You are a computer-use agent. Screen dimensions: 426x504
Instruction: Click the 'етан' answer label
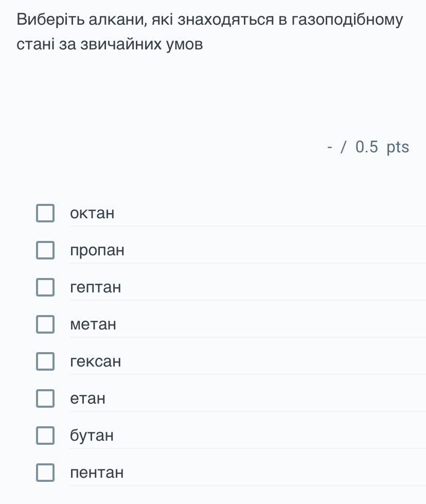pos(87,398)
